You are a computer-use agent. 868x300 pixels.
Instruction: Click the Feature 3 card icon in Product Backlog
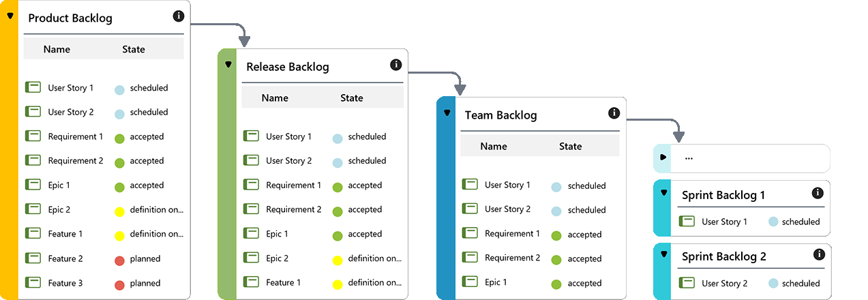[33, 282]
